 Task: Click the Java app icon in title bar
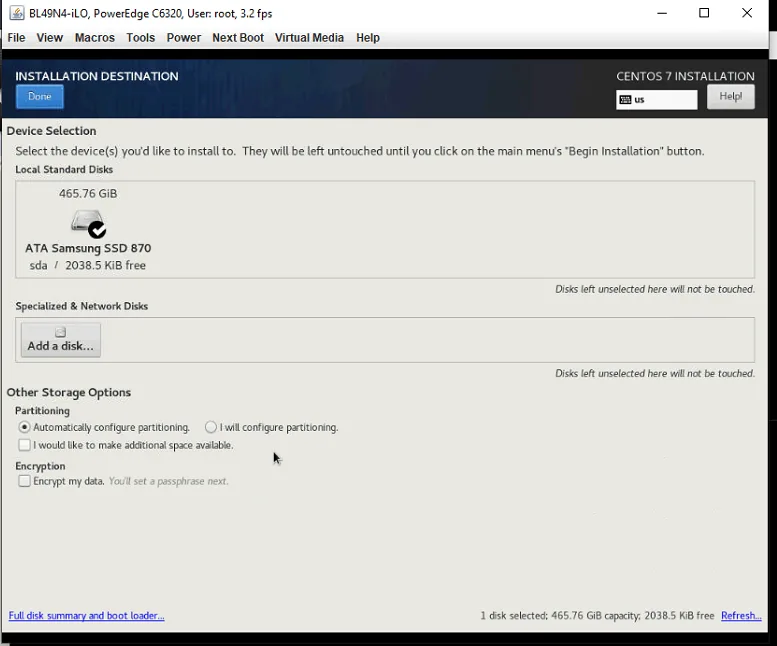point(17,13)
